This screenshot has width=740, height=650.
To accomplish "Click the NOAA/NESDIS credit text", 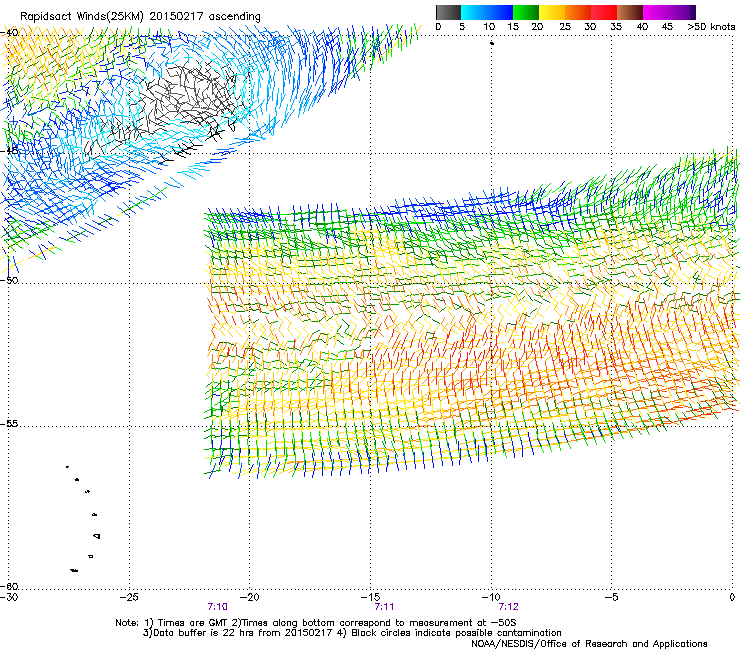I will click(x=589, y=644).
